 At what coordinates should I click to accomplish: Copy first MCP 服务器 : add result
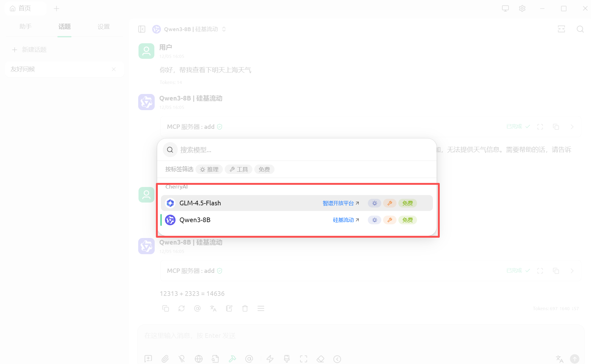pos(556,127)
